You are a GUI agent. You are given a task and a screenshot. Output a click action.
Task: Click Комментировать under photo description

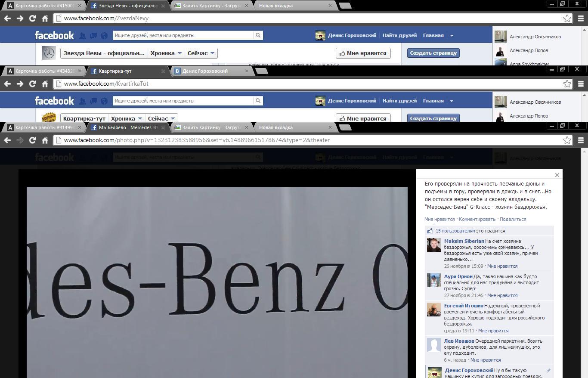[x=477, y=219]
